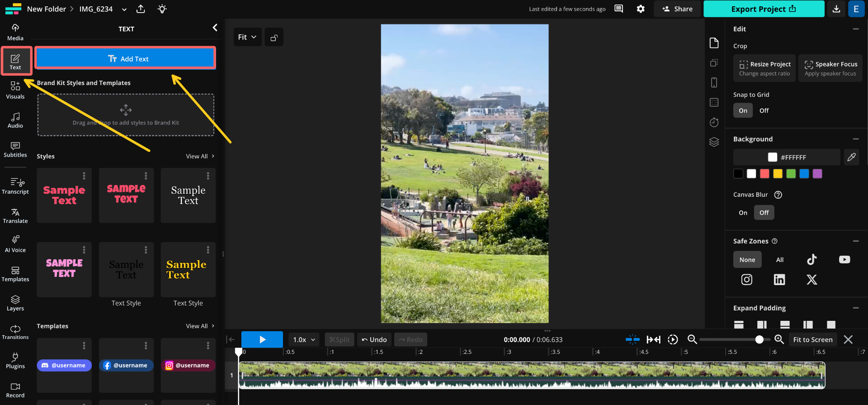Click the timeline zoom slider handle
Viewport: 868px width, 405px height.
coord(759,339)
